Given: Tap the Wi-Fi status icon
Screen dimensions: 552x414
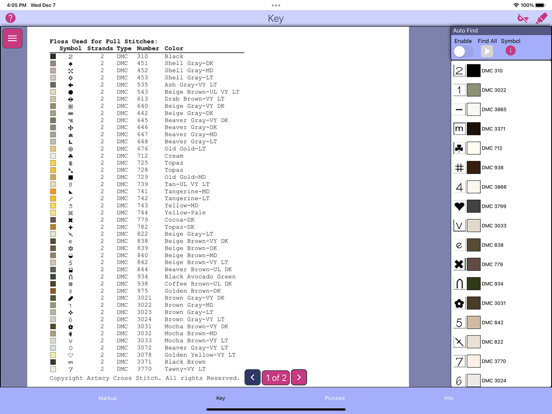Looking at the screenshot, I should point(516,5).
